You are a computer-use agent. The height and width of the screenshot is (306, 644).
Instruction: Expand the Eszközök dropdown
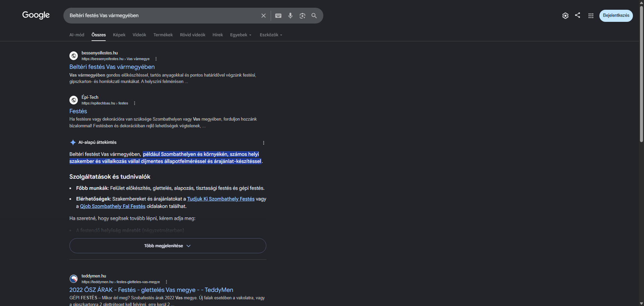click(x=271, y=35)
